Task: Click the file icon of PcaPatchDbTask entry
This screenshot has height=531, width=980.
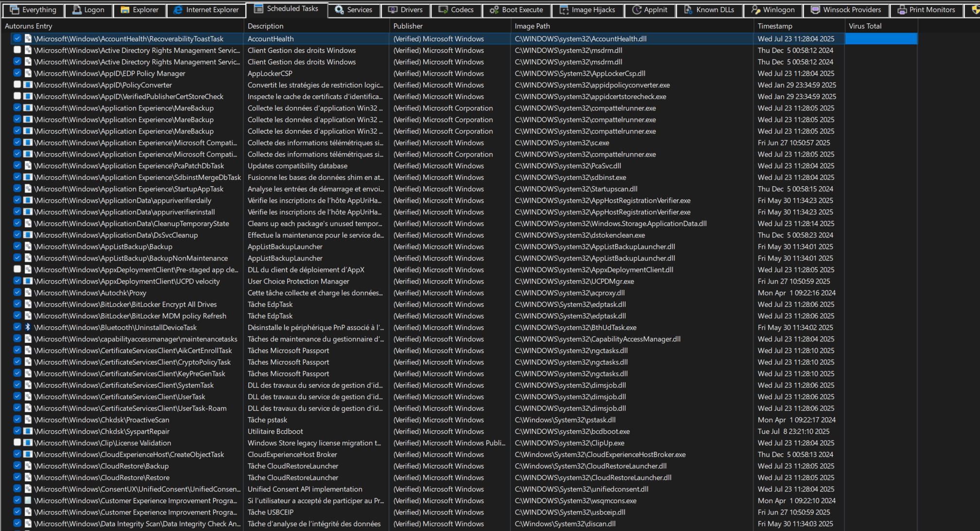Action: (28, 166)
